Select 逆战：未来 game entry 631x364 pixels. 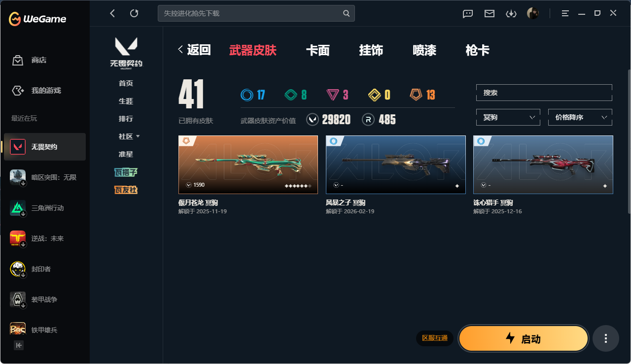tap(45, 238)
